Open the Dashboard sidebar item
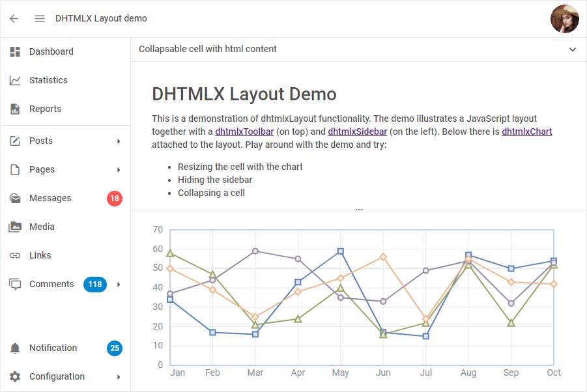The height and width of the screenshot is (392, 587). coord(66,51)
